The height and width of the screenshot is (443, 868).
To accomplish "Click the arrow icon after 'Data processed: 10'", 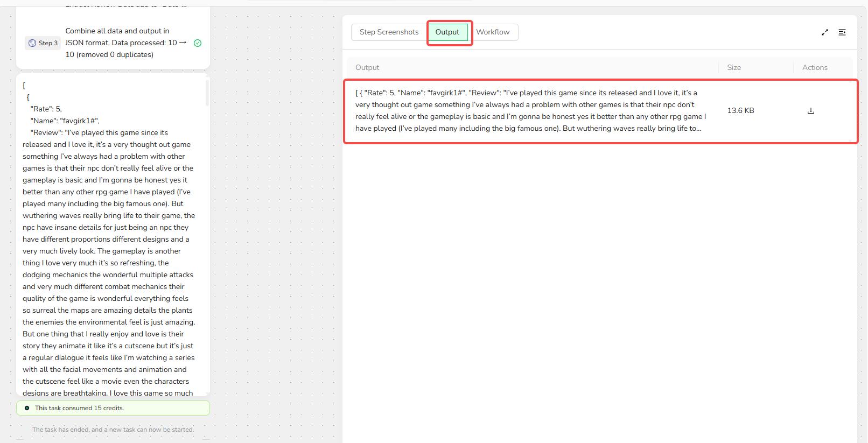I will (183, 43).
